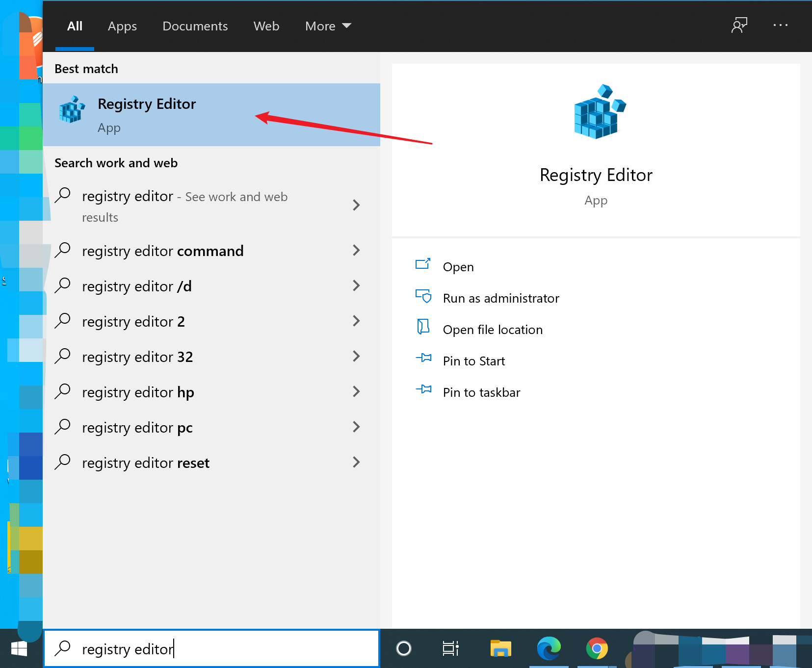Click the Windows Start button

pos(20,648)
